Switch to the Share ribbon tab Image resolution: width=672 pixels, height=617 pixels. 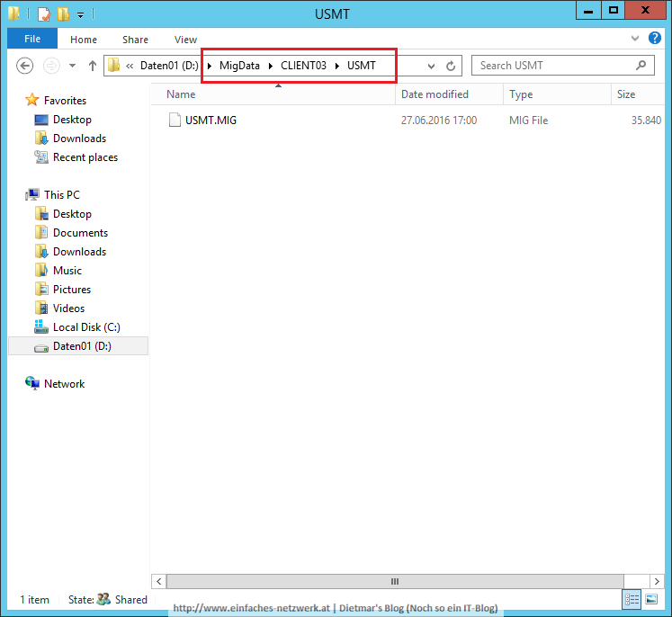point(135,40)
